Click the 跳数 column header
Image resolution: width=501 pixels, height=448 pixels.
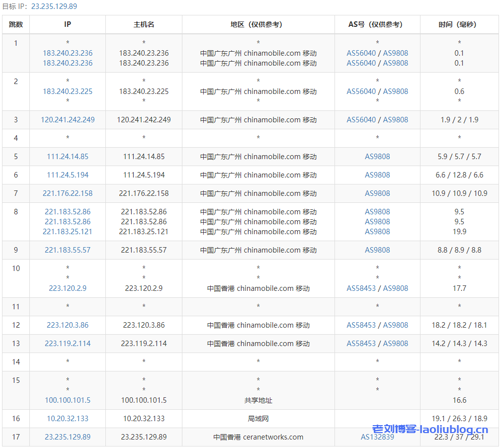(16, 24)
